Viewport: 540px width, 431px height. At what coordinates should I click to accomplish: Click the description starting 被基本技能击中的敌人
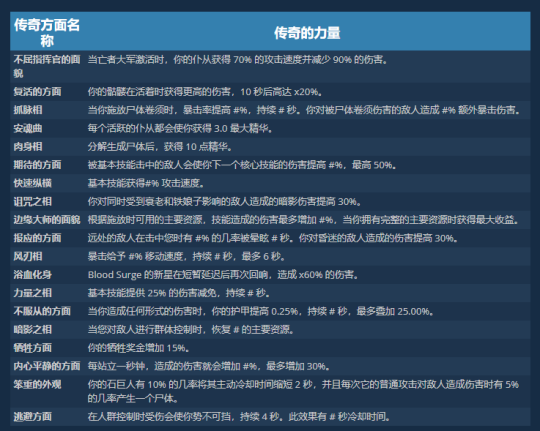(242, 165)
